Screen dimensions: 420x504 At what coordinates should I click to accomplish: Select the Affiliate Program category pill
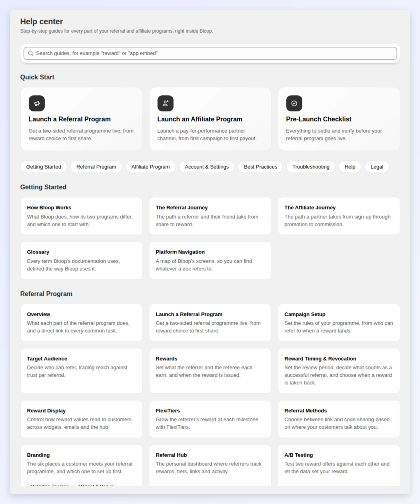click(150, 167)
